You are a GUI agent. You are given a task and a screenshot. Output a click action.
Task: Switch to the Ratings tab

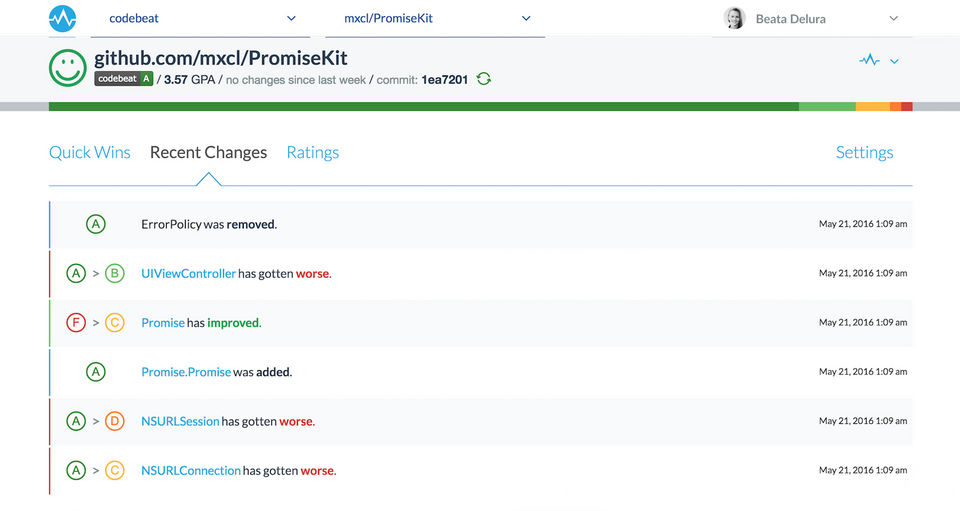point(312,152)
